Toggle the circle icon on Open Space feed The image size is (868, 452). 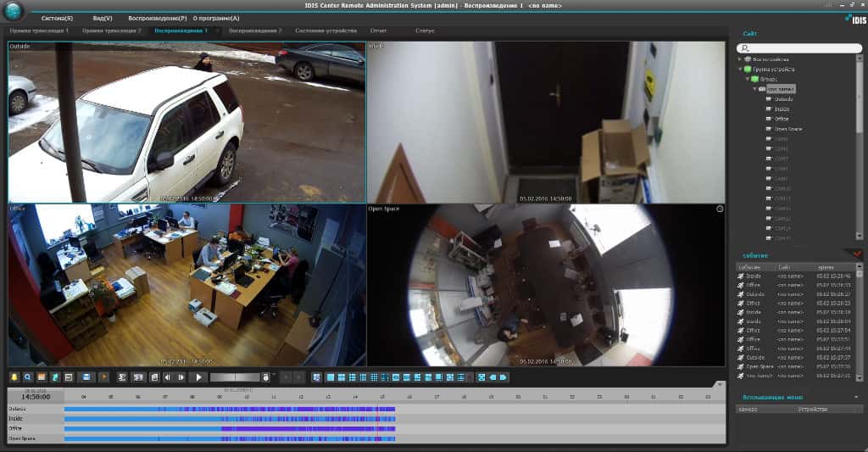(720, 209)
